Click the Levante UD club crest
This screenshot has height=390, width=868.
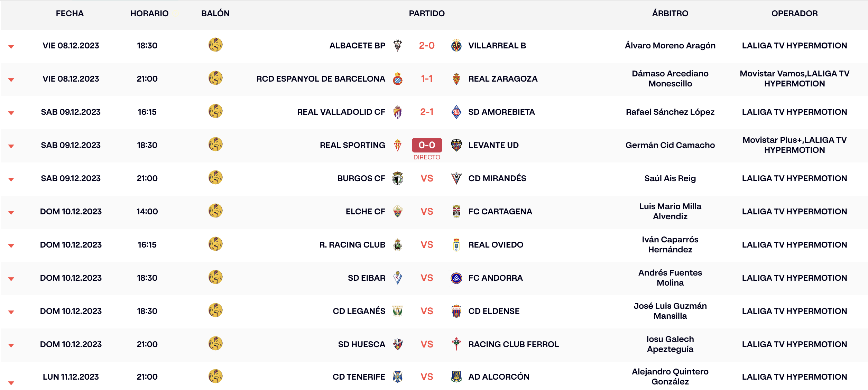[456, 145]
